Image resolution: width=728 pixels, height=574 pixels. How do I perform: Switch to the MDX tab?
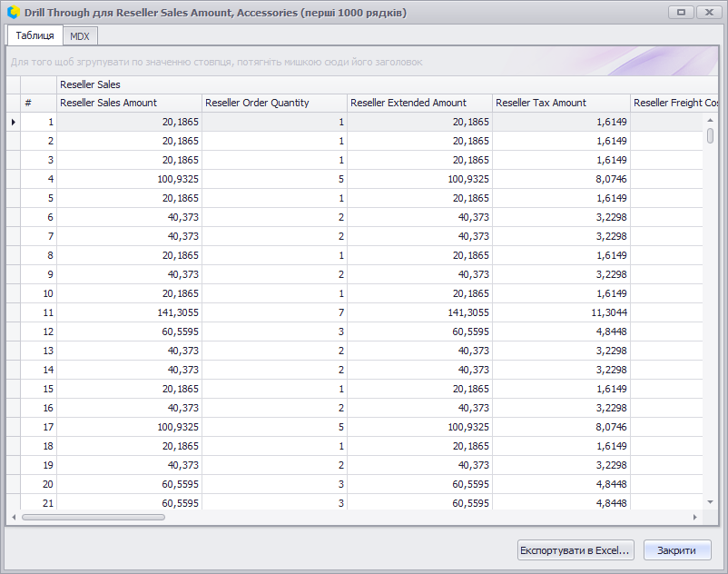click(80, 36)
